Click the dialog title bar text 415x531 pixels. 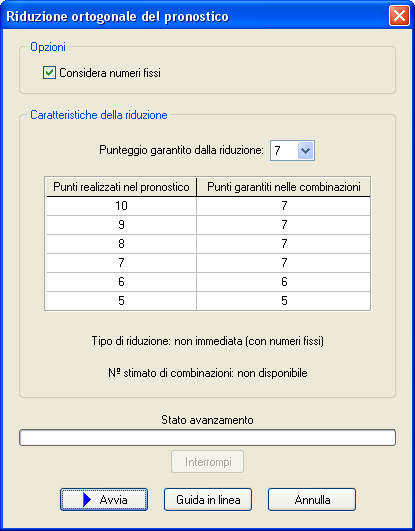tap(117, 17)
